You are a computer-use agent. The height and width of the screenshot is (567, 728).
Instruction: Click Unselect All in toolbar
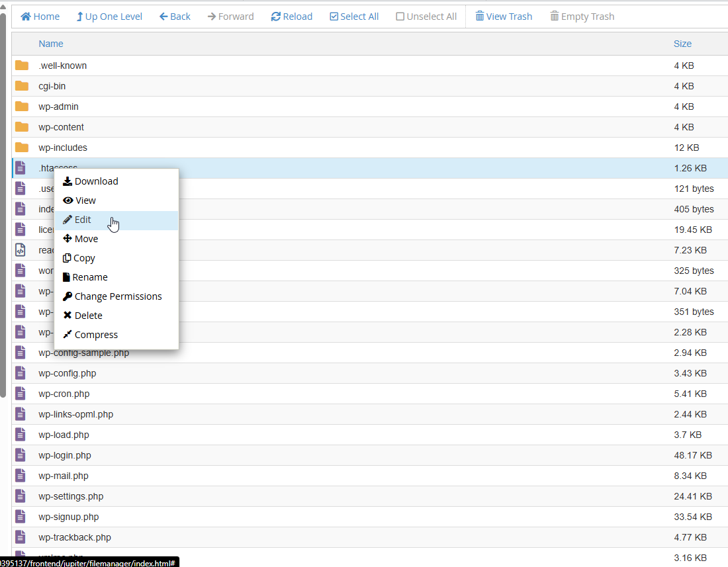(426, 17)
